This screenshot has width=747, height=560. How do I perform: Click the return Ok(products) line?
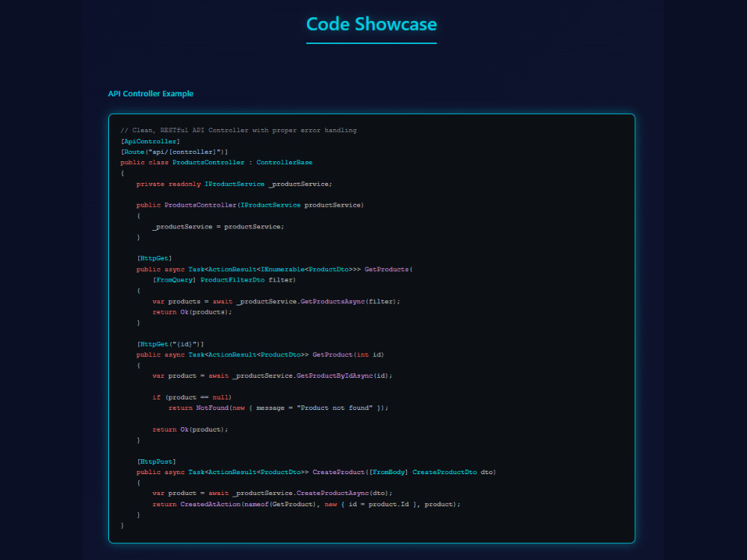pyautogui.click(x=192, y=312)
